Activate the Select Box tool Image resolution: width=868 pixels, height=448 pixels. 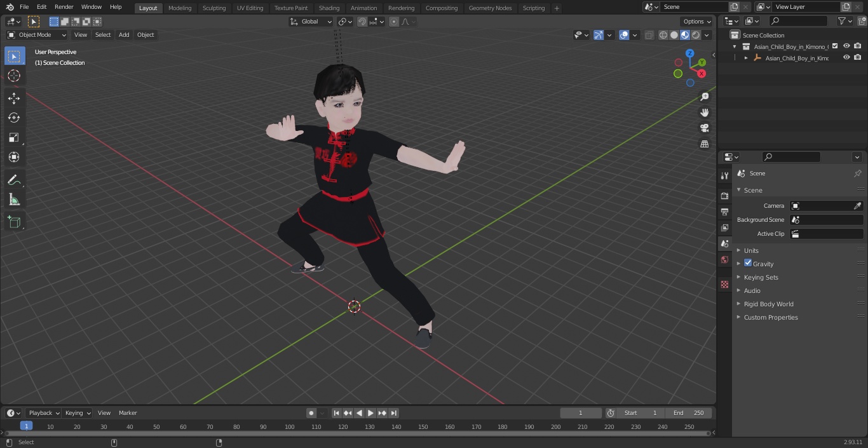coord(14,56)
